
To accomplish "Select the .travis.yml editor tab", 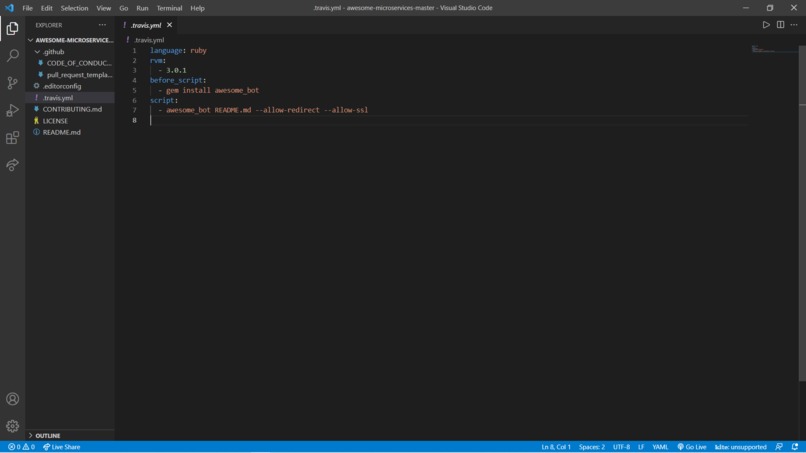I will [x=146, y=25].
